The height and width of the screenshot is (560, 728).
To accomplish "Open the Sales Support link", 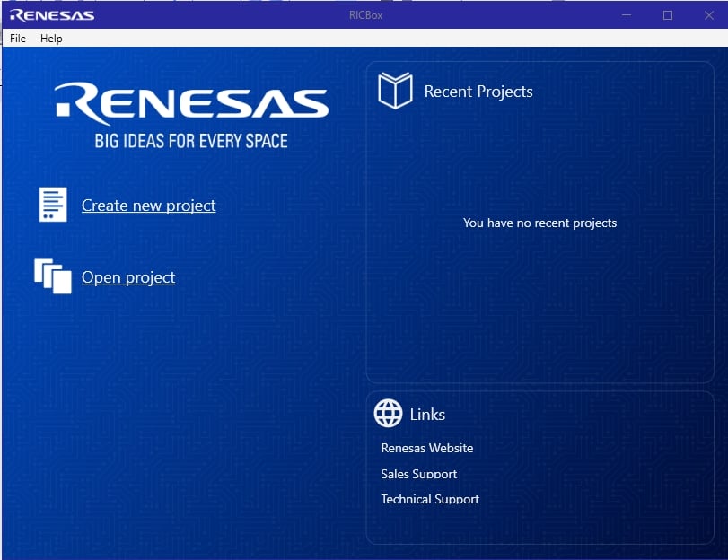I will coord(418,474).
